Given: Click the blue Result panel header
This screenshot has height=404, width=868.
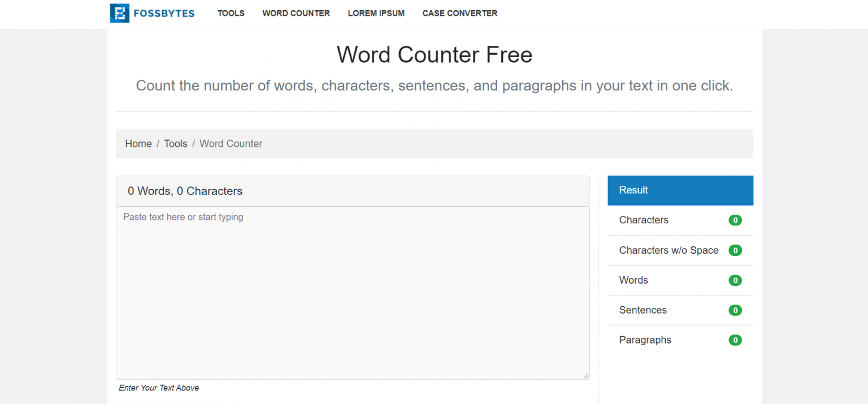Looking at the screenshot, I should (680, 190).
